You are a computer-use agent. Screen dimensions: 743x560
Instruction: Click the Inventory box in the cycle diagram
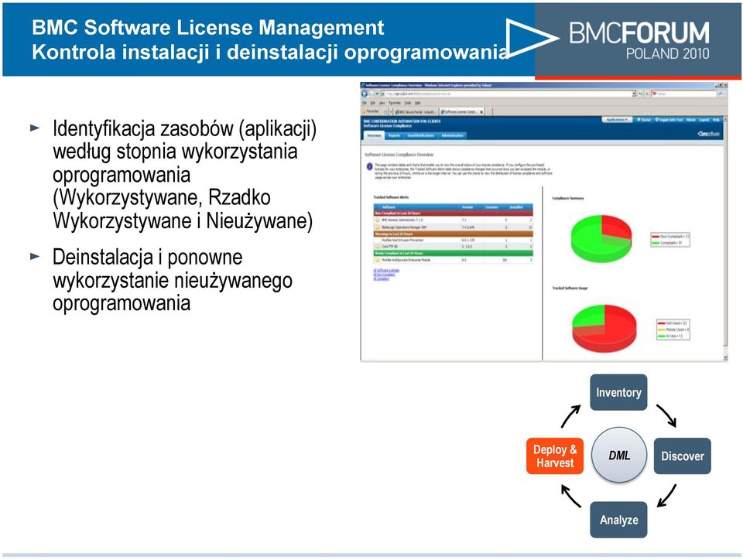point(618,392)
